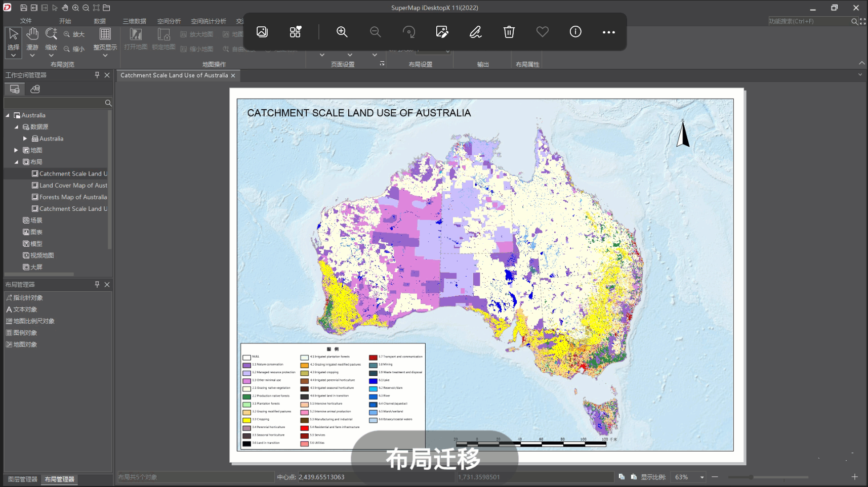Image resolution: width=868 pixels, height=487 pixels.
Task: Click the save icon in the quick access bar
Action: [x=23, y=8]
